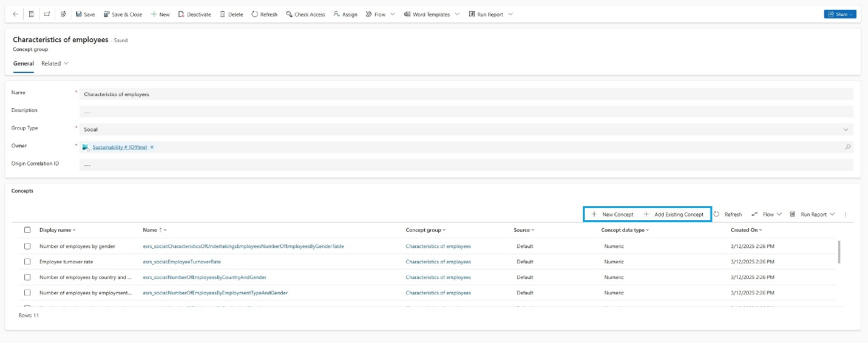
Task: Open the NumberOfEmployeesByGenderTable name link
Action: 243,246
